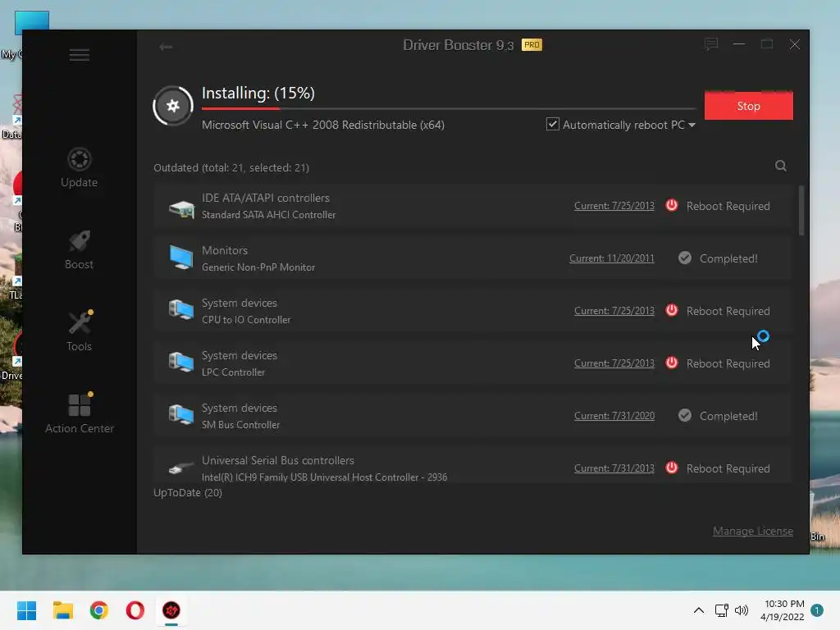This screenshot has width=840, height=630.
Task: Click the IDE ATA/ATAPI controllers device icon
Action: (181, 208)
